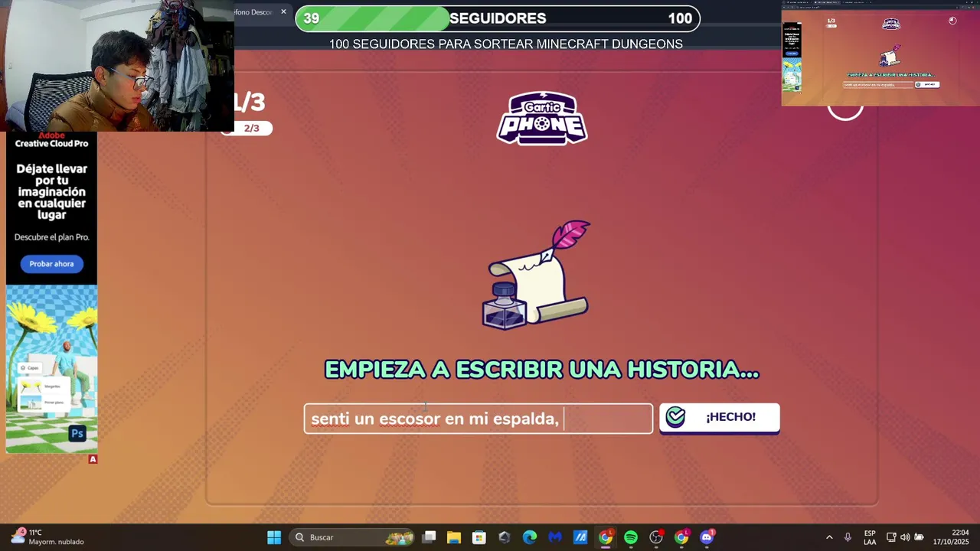Click Descubre el plan Pro text
The height and width of the screenshot is (551, 980).
click(x=51, y=237)
